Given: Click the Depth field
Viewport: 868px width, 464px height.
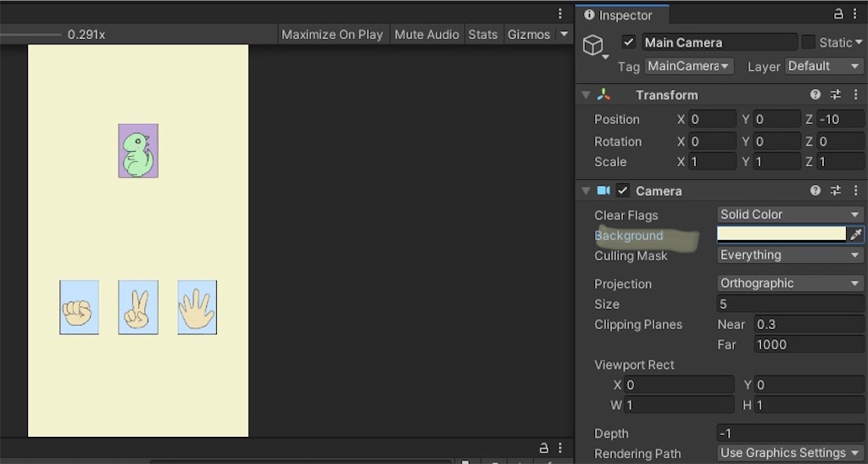Looking at the screenshot, I should point(791,433).
